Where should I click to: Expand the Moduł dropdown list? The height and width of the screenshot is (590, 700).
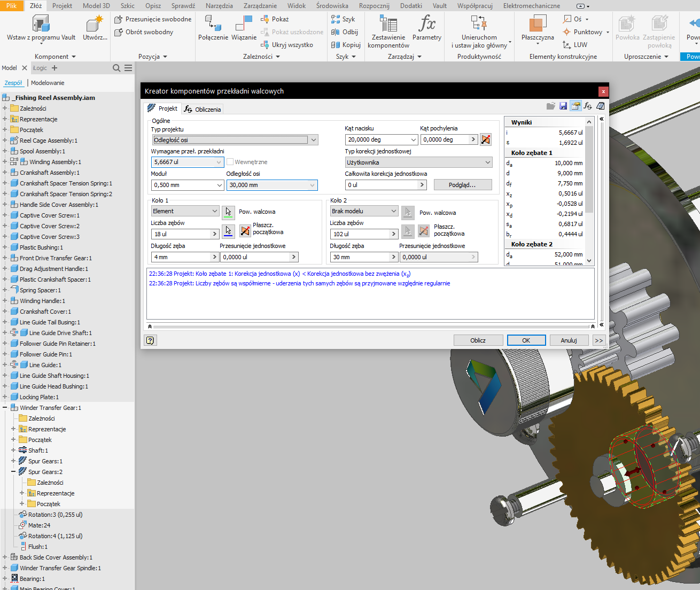tap(219, 185)
